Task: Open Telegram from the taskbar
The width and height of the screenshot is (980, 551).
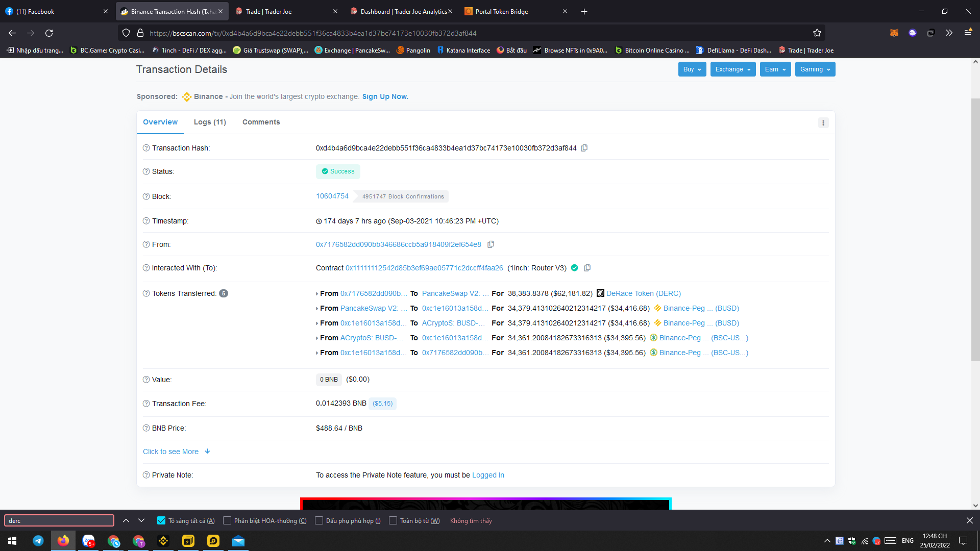Action: tap(38, 541)
